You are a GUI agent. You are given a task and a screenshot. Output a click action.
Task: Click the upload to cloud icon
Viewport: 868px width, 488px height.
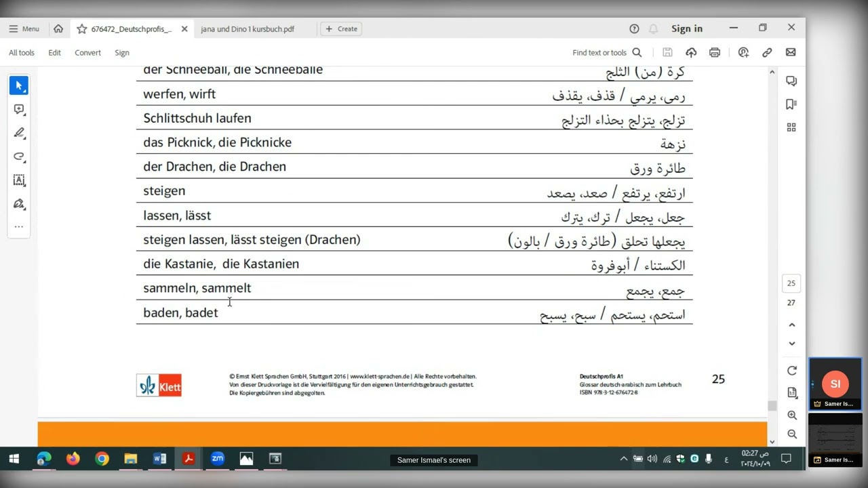click(691, 53)
